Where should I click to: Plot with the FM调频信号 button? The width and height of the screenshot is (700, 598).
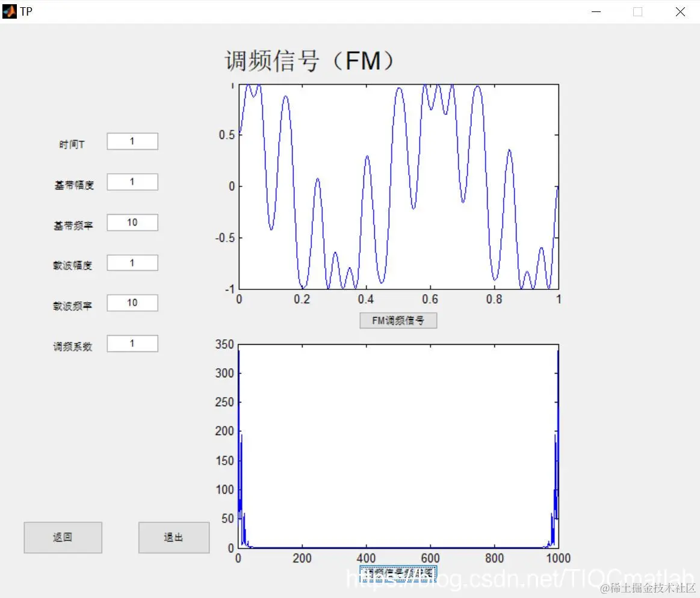(398, 321)
